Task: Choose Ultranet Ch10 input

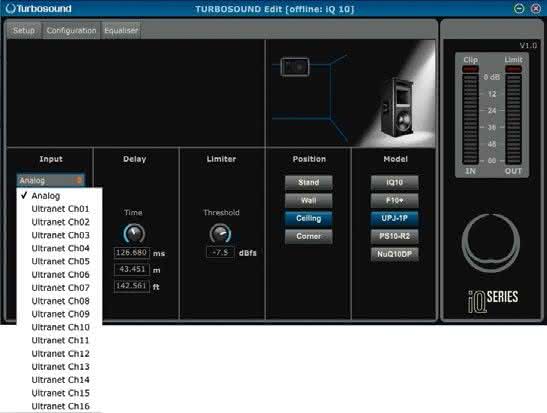Action: tap(59, 327)
